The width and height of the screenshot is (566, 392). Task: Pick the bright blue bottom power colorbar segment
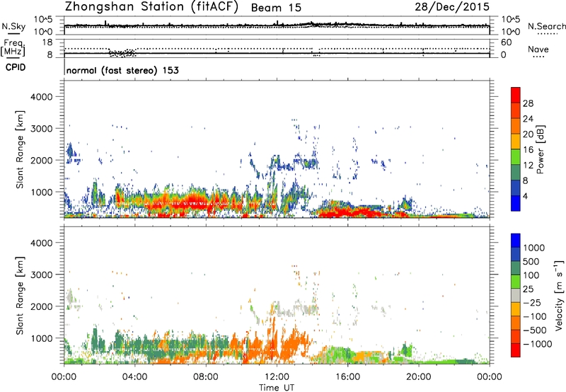[516, 204]
